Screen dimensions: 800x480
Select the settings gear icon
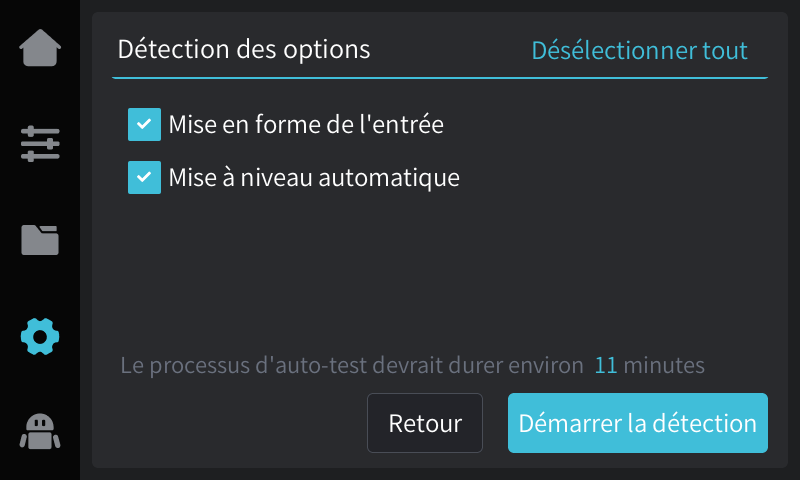click(40, 336)
